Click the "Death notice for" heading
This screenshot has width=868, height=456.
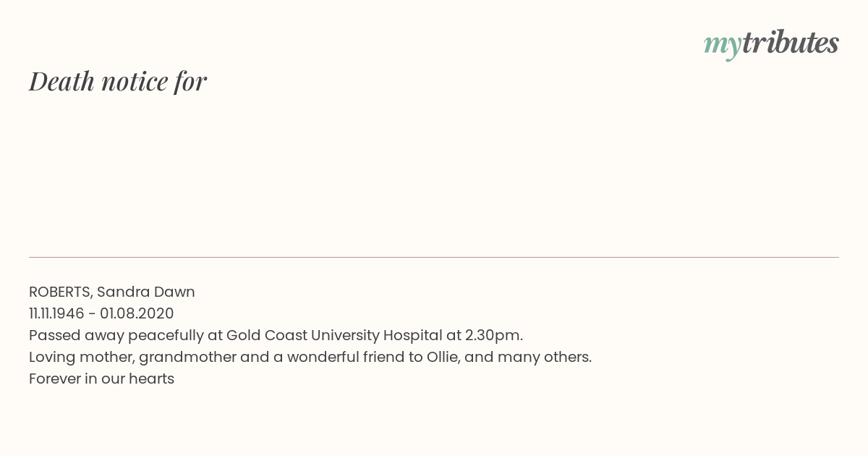click(118, 81)
